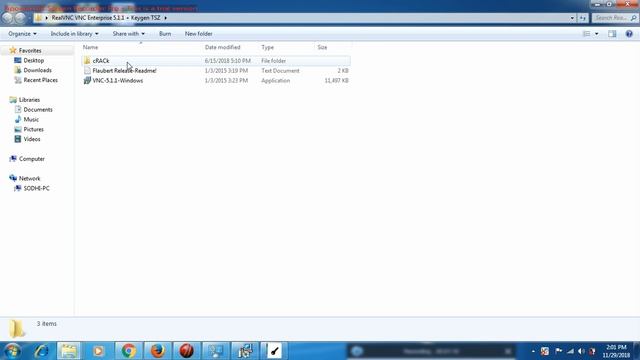The image size is (640, 360).
Task: Sort by the Date modified column
Action: tap(222, 47)
